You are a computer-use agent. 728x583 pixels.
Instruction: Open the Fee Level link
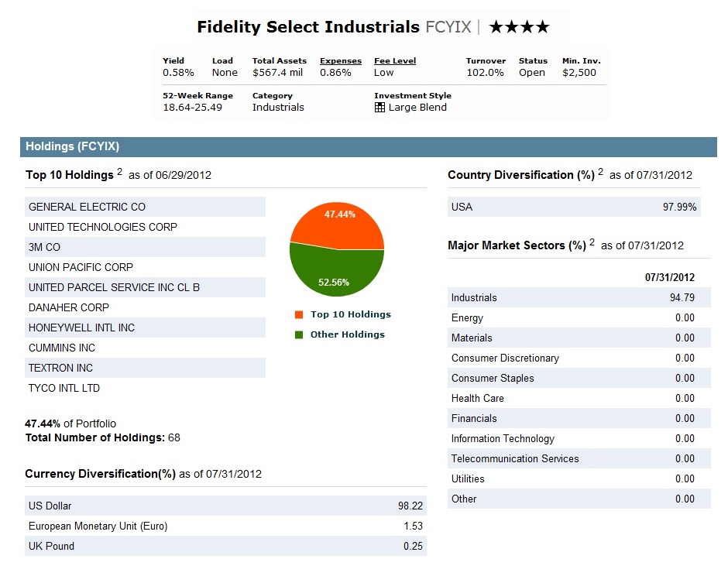pos(395,61)
